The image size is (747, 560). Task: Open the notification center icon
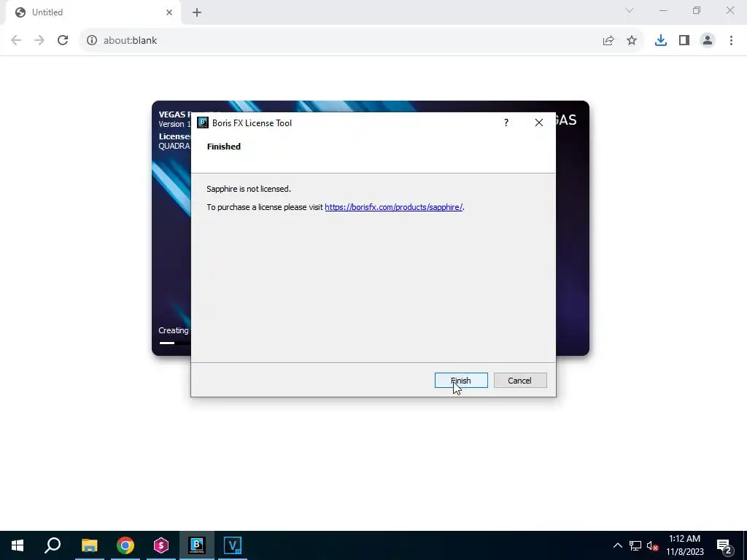[724, 545]
